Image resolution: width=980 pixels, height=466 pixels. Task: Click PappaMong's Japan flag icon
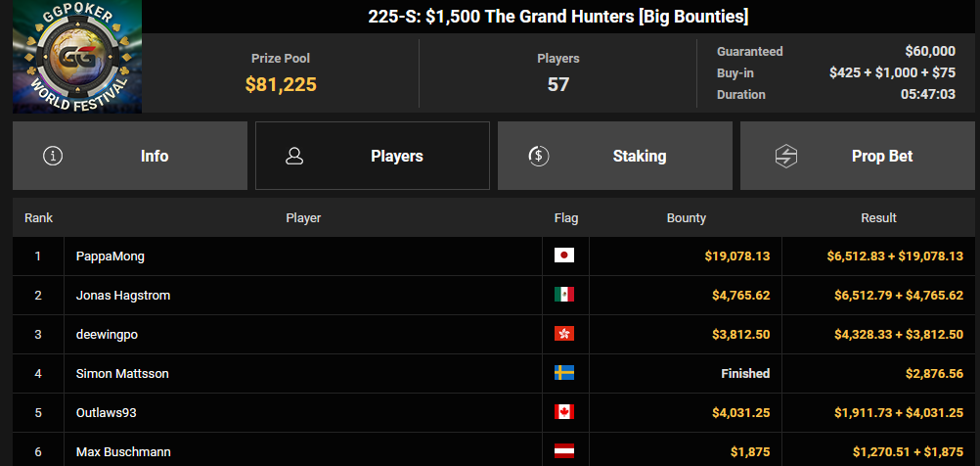(563, 256)
